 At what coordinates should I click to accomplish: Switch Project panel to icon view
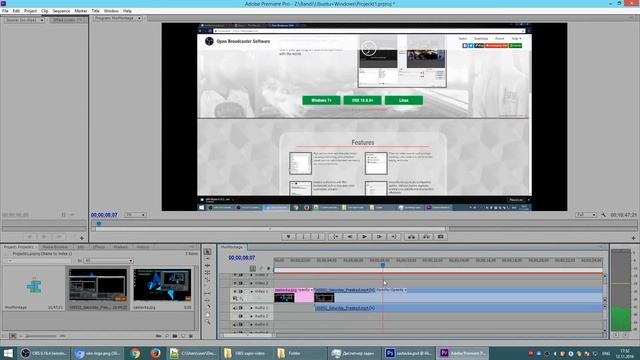[x=13, y=336]
